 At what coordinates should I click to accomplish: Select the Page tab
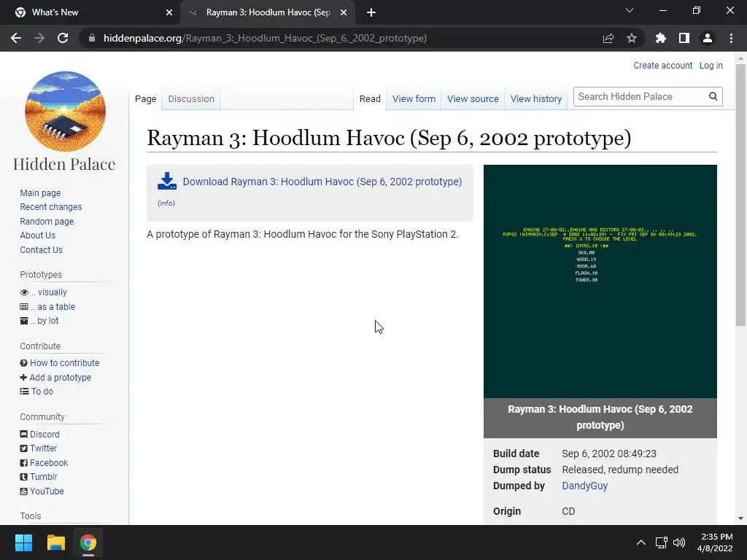tap(145, 99)
